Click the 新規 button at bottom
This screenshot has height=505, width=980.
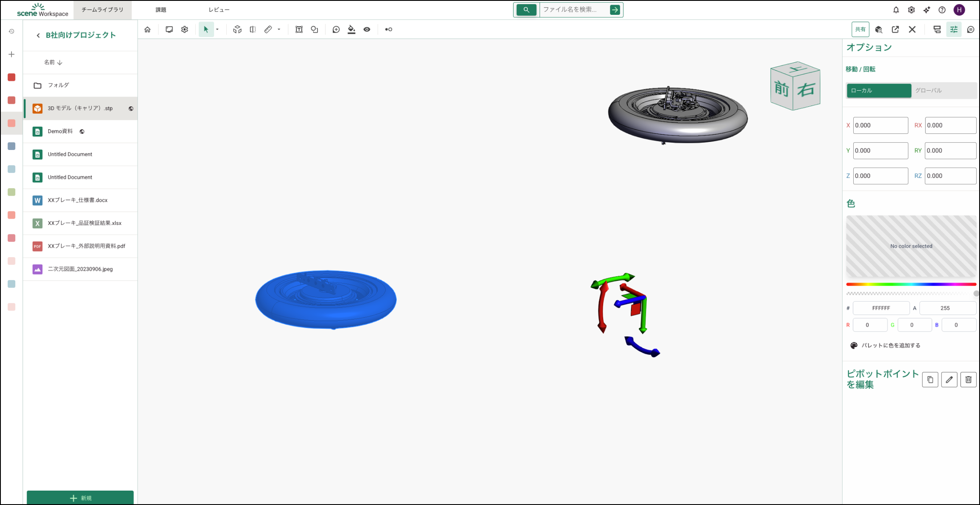click(x=80, y=498)
